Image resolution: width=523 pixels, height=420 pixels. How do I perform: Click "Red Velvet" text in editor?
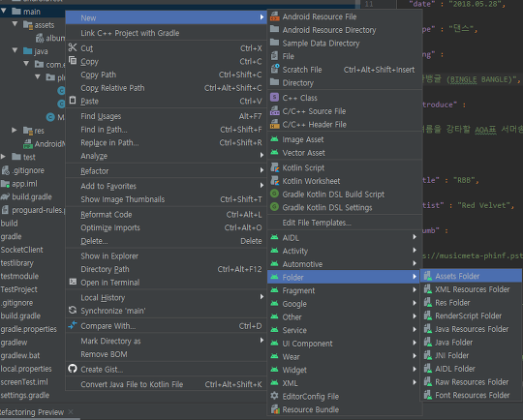483,205
